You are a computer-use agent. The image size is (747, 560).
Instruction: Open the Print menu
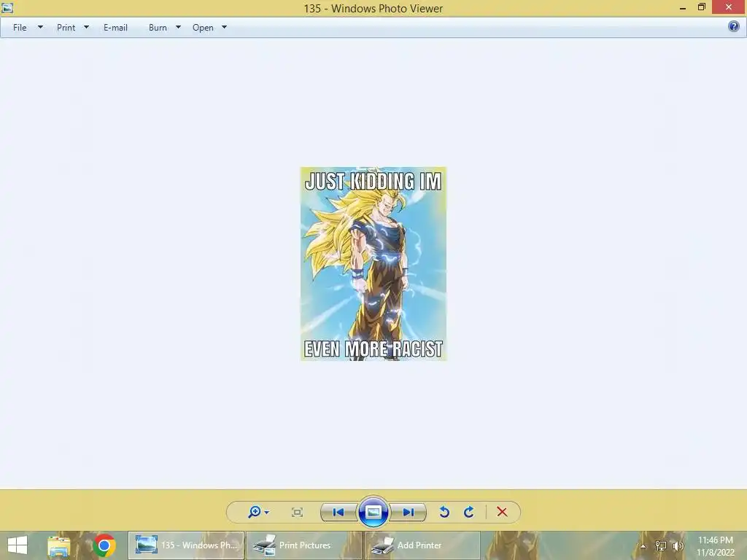tap(66, 28)
